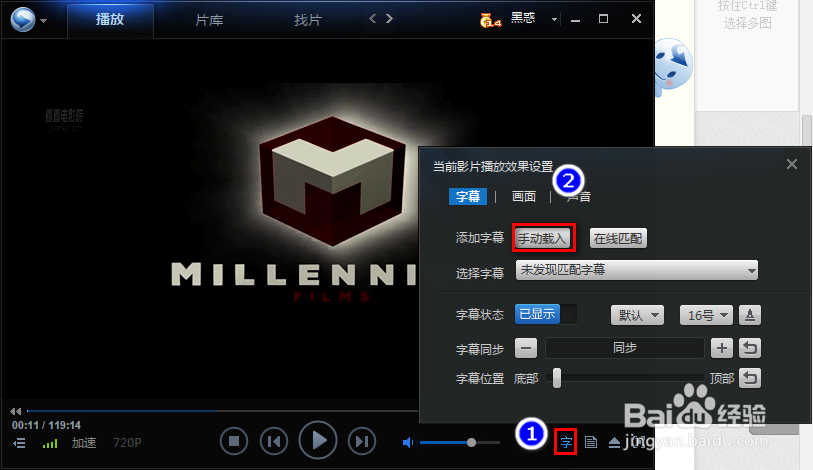Close the playback effect settings panel
Viewport: 813px width, 470px height.
coord(792,164)
